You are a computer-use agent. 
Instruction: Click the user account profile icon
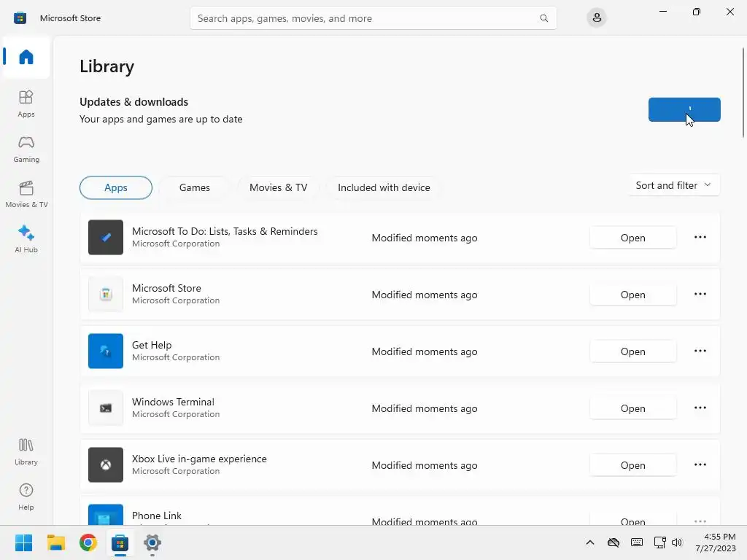pyautogui.click(x=597, y=18)
